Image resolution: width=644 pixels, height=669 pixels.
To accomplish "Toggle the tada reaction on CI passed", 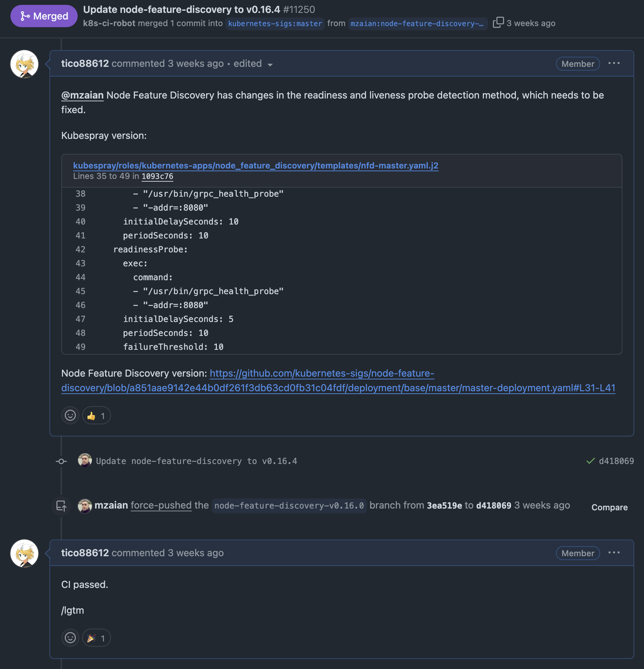I will pyautogui.click(x=96, y=638).
